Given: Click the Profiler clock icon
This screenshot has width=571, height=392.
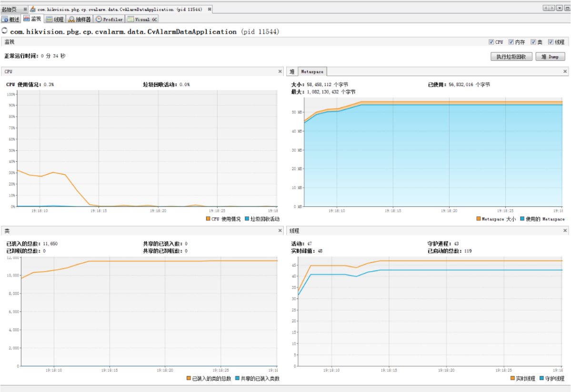Looking at the screenshot, I should pyautogui.click(x=99, y=20).
